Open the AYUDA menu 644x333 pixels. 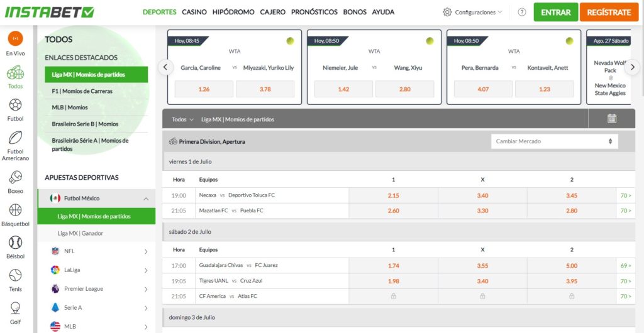coord(383,13)
